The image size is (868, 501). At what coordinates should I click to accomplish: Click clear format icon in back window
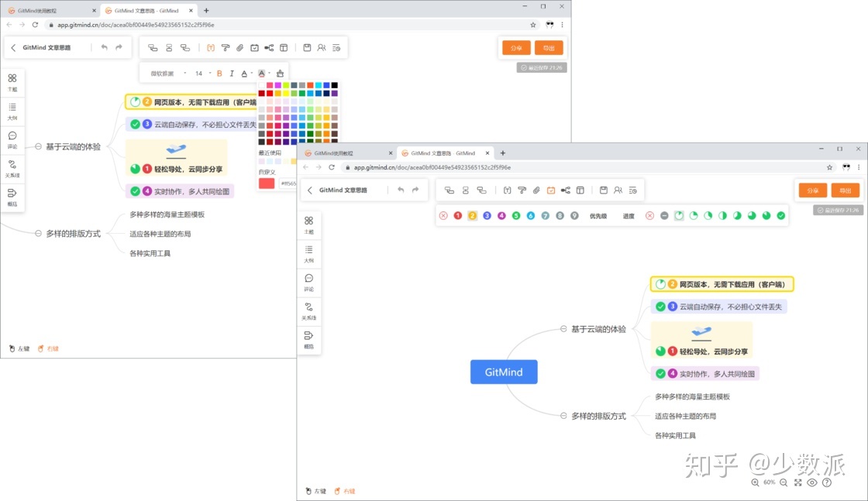click(280, 73)
